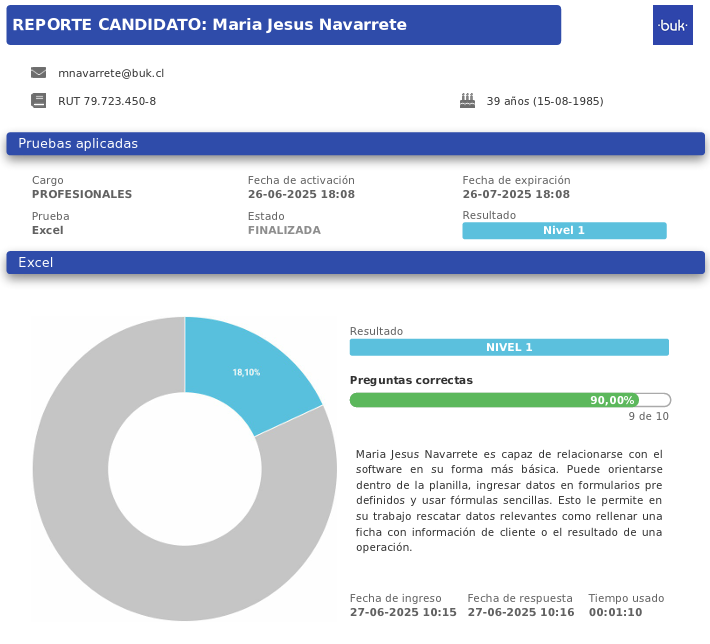This screenshot has width=710, height=644.
Task: Select the RUT 79.723.450-8 text
Action: point(107,101)
